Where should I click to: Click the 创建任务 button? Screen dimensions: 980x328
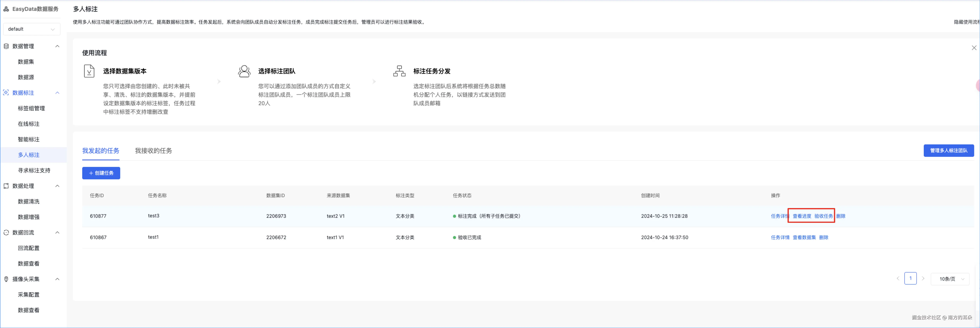[x=101, y=173]
